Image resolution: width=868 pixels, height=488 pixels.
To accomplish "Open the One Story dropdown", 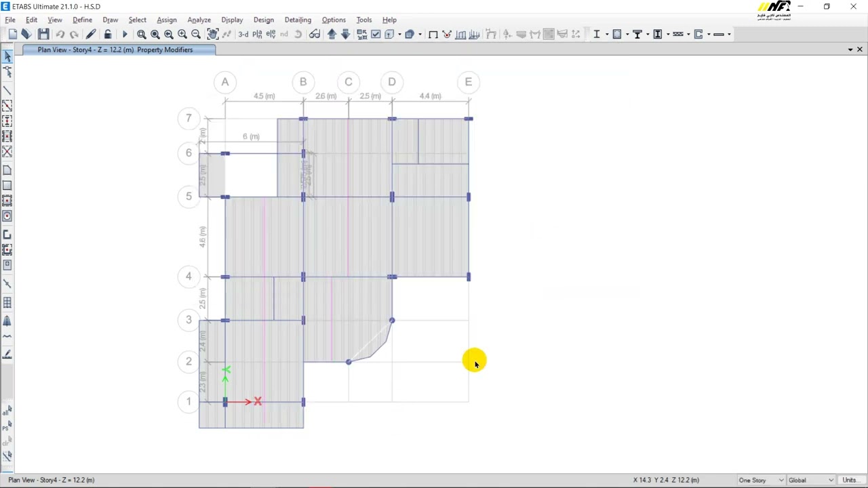I will coord(760,480).
